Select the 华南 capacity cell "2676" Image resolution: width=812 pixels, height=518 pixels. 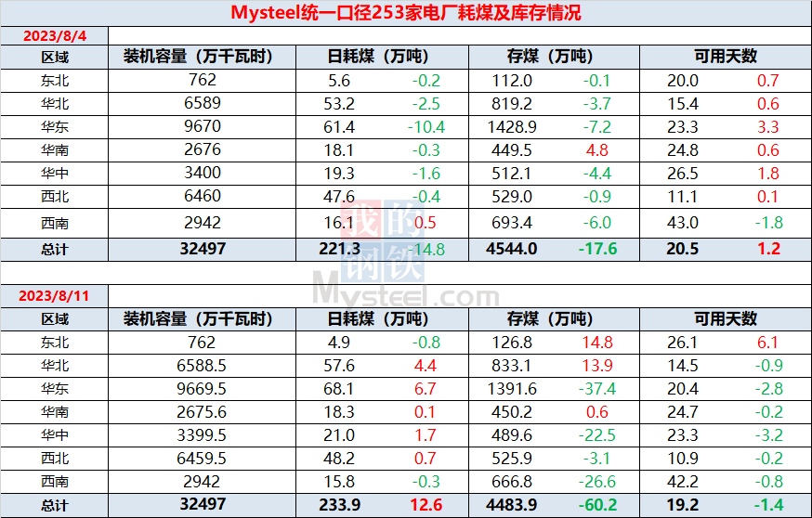pyautogui.click(x=203, y=149)
